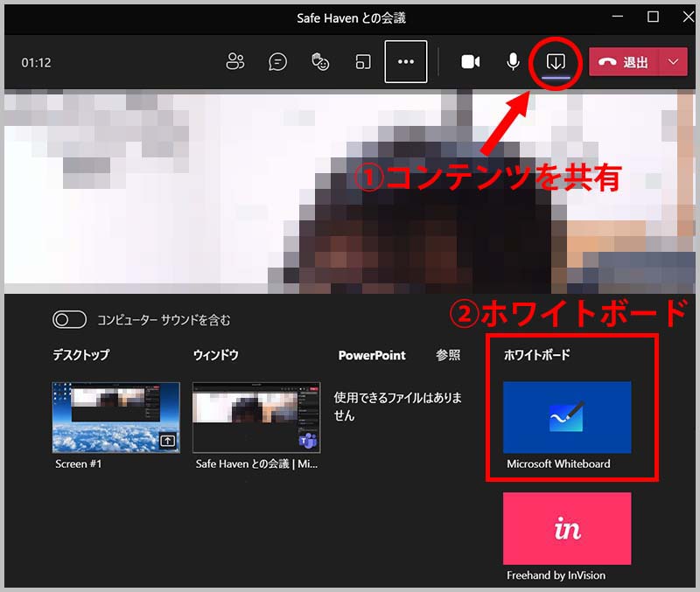Turn the camera off
Image resolution: width=700 pixels, height=592 pixels.
click(x=471, y=62)
